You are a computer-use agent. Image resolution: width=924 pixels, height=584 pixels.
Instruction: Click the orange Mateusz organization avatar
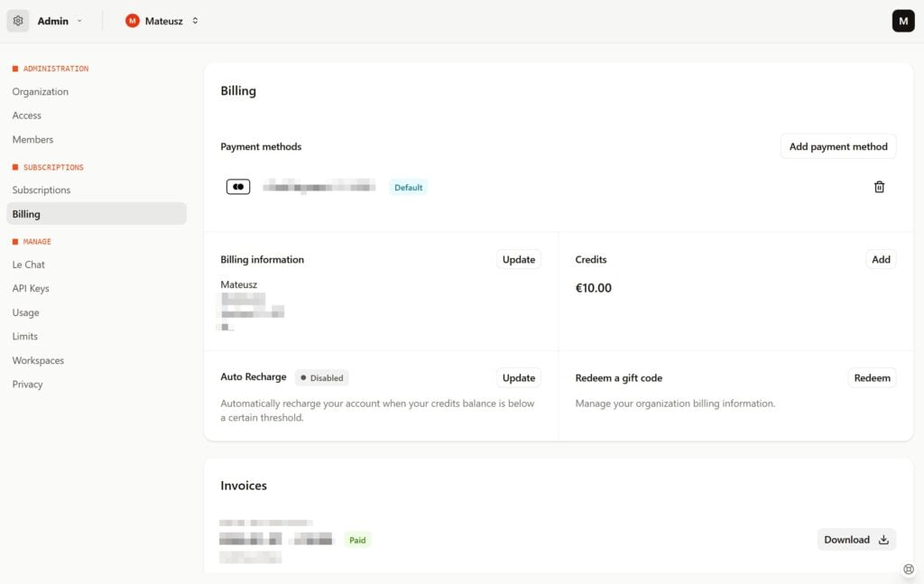[133, 21]
